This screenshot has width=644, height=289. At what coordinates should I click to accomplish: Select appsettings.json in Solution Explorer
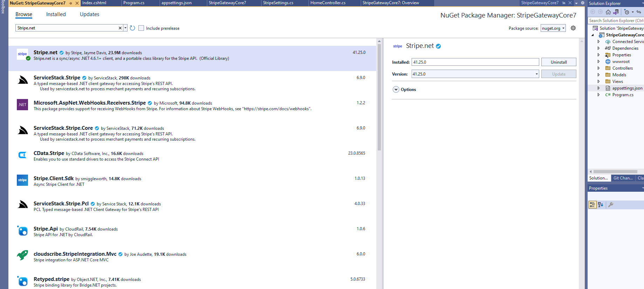[627, 88]
